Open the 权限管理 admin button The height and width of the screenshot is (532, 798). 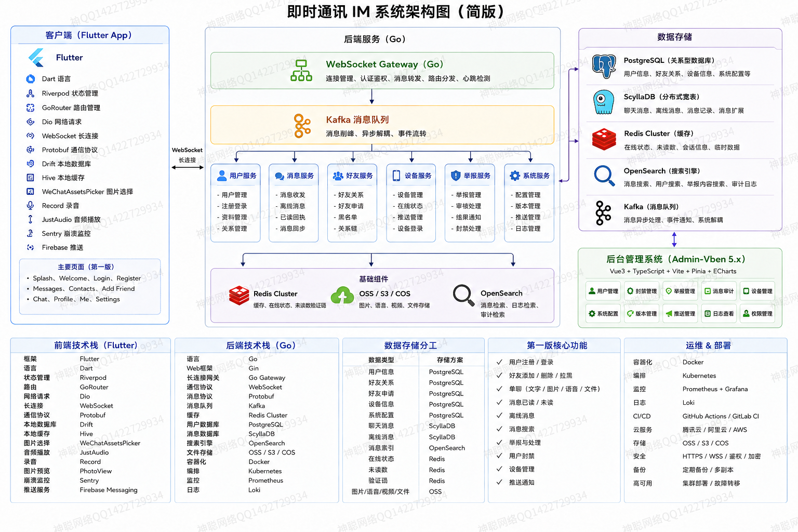757,314
